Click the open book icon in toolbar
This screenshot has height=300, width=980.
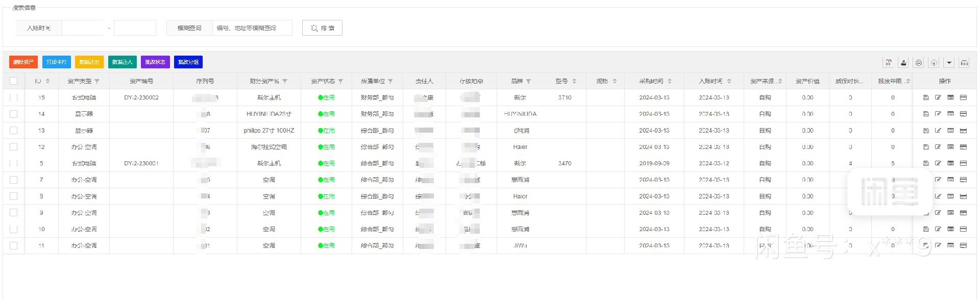964,62
